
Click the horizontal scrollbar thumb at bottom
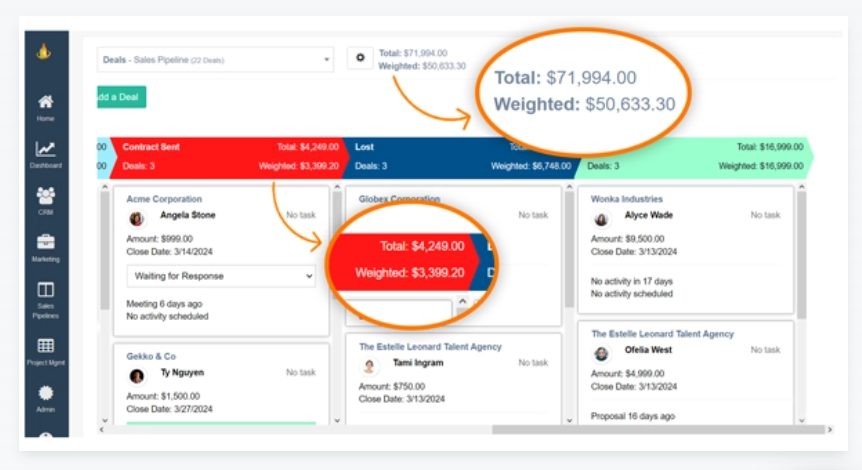[658, 429]
